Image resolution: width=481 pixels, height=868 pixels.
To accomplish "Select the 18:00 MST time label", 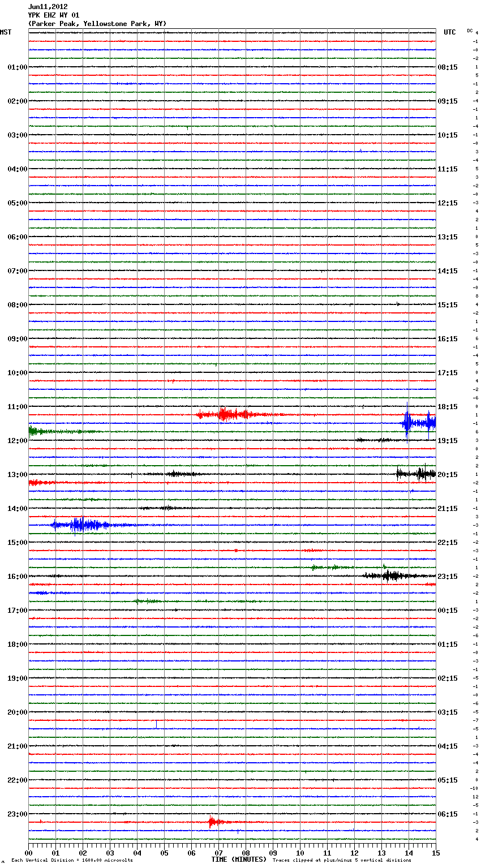I will tap(17, 644).
